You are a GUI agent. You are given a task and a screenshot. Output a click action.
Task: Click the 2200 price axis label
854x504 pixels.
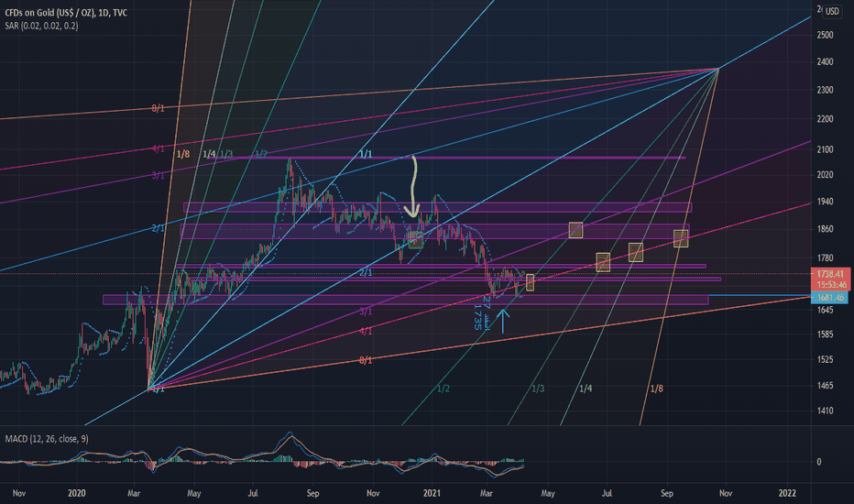pos(825,119)
